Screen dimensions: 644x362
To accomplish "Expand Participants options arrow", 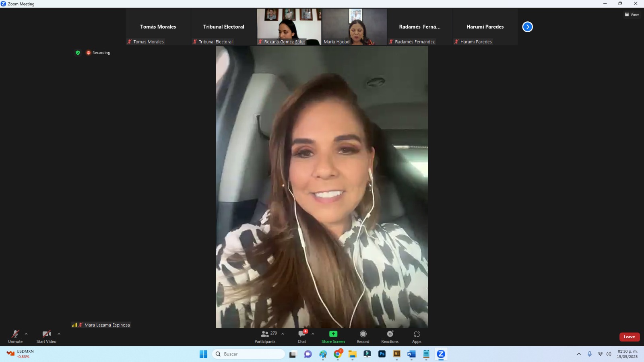I will pos(283,334).
